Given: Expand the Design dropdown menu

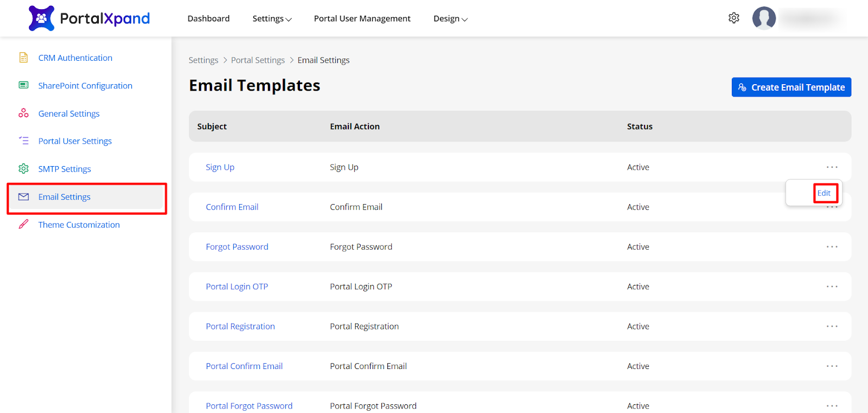Looking at the screenshot, I should pyautogui.click(x=450, y=18).
